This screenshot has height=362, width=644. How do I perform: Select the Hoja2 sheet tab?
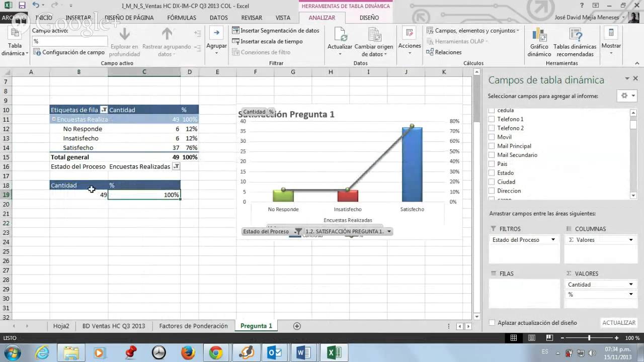pos(61,326)
